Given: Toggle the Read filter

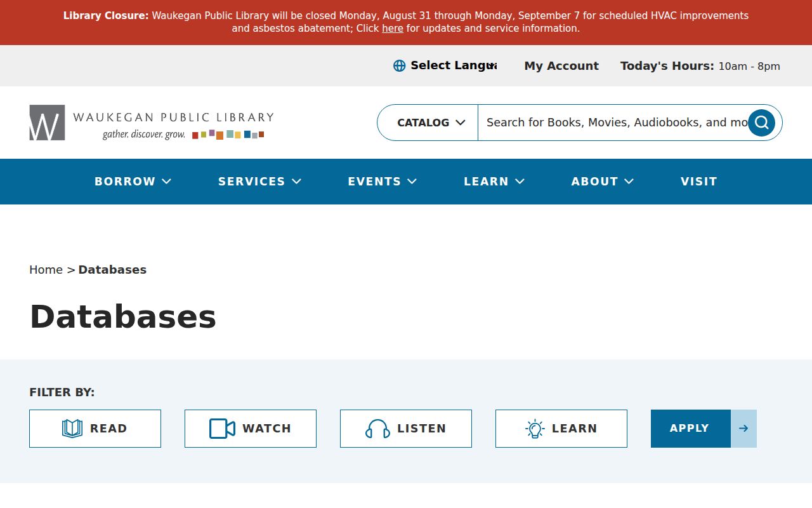Looking at the screenshot, I should pyautogui.click(x=95, y=429).
